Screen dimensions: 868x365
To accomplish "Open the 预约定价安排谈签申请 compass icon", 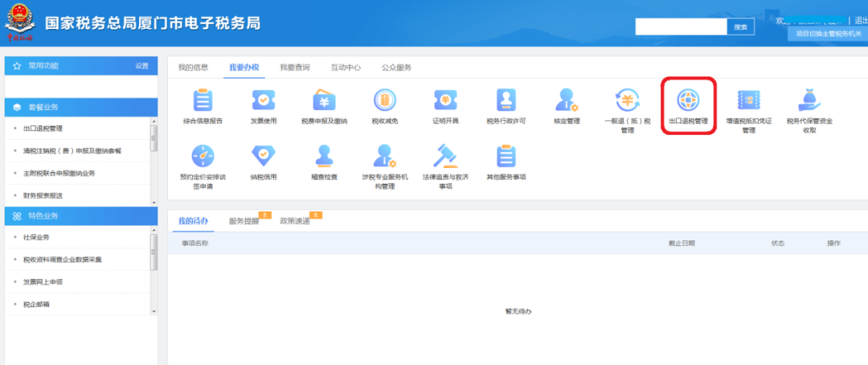I will pos(203,156).
